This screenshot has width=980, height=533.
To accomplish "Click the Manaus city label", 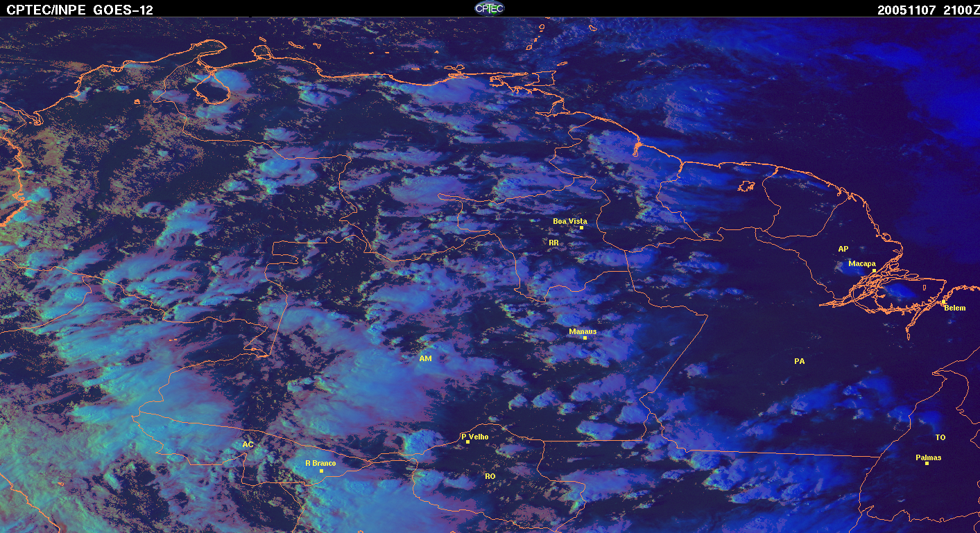I will (x=583, y=331).
